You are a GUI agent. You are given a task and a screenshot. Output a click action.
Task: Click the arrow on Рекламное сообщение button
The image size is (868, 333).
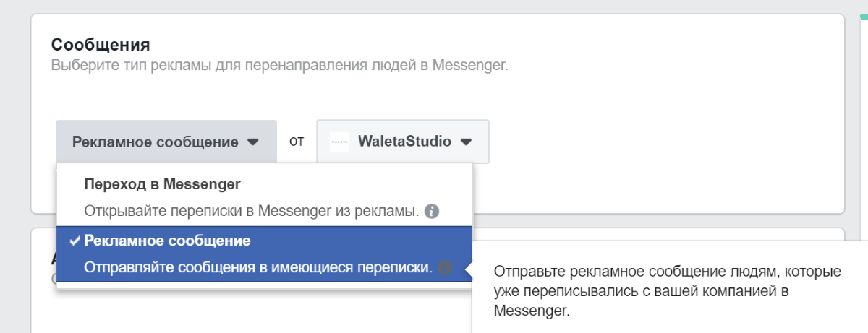[x=252, y=142]
